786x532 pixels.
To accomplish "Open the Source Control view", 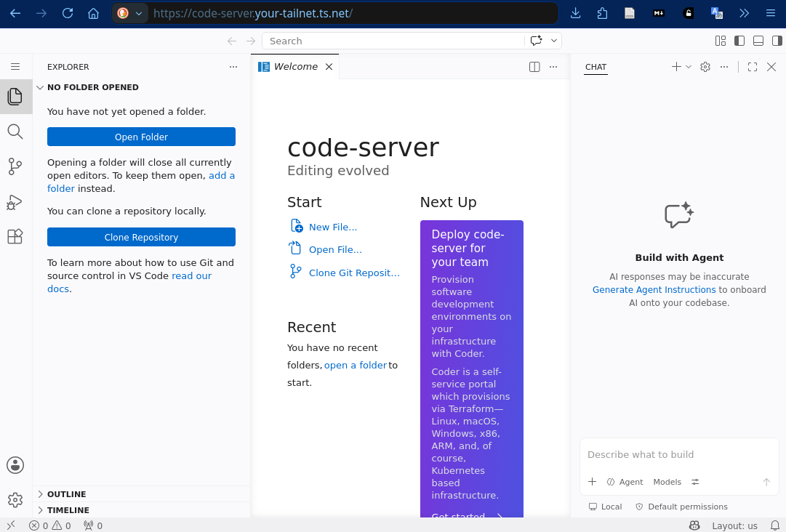I will click(15, 166).
